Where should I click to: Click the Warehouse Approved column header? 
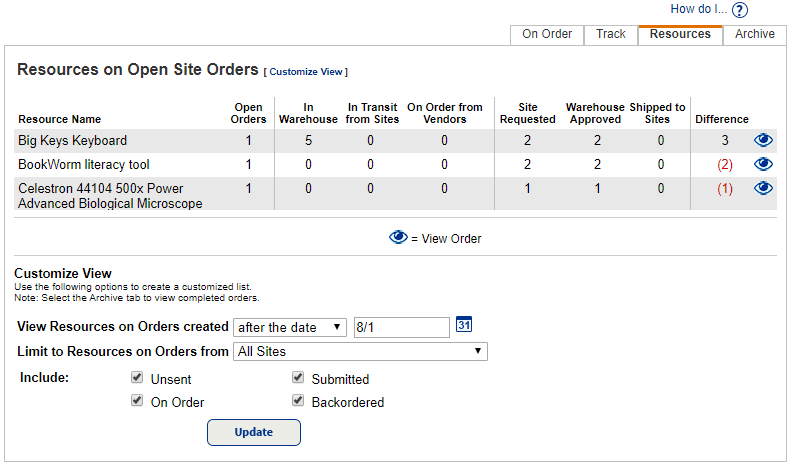tap(595, 113)
